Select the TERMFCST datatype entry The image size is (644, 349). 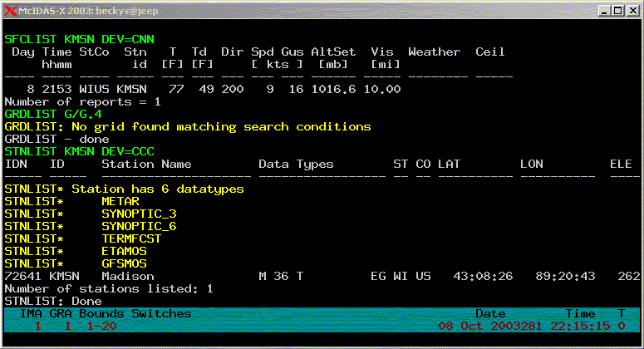(x=132, y=238)
